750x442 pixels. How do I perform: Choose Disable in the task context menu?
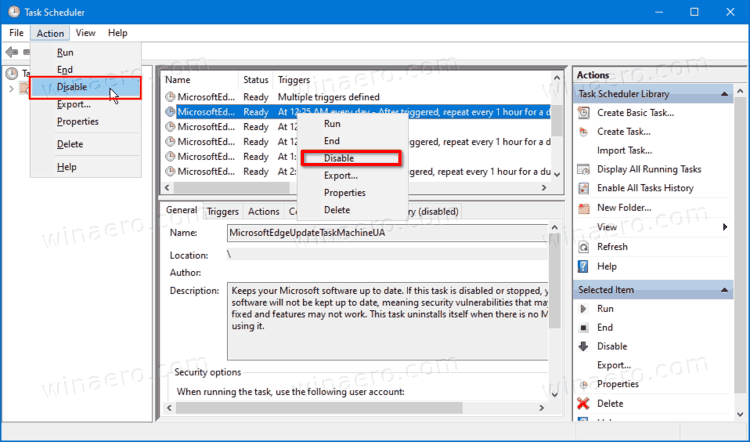tap(352, 158)
